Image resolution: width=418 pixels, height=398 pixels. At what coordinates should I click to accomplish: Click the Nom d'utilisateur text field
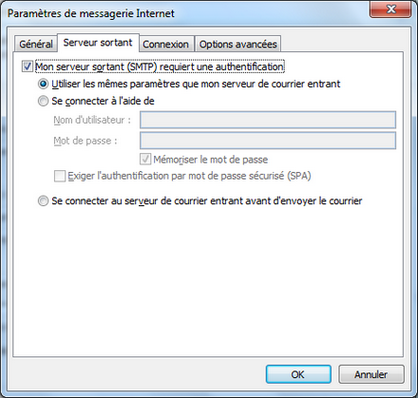coord(268,120)
